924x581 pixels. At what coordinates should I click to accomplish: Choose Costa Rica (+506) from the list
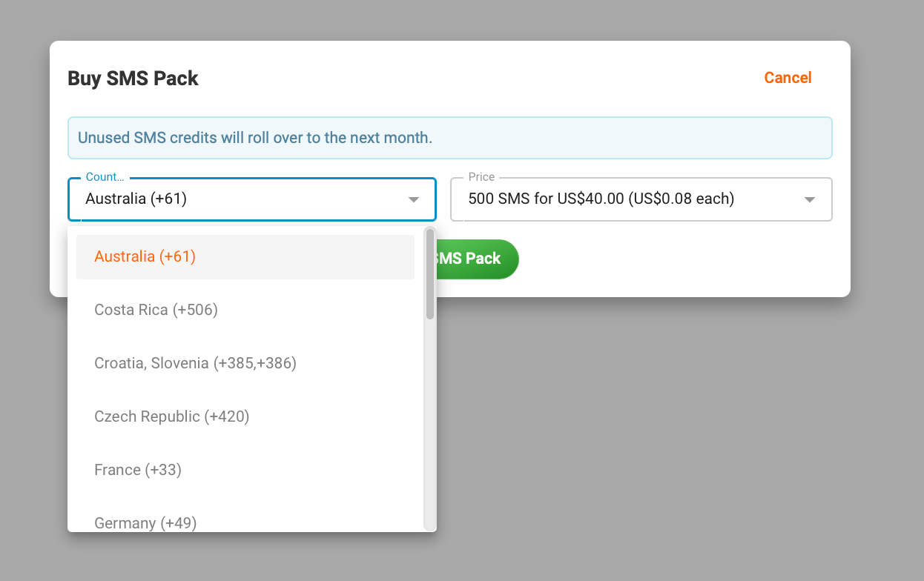tap(156, 310)
